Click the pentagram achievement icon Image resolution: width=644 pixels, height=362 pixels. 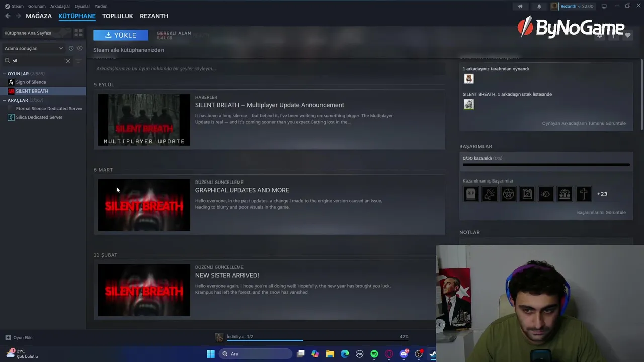point(508,194)
